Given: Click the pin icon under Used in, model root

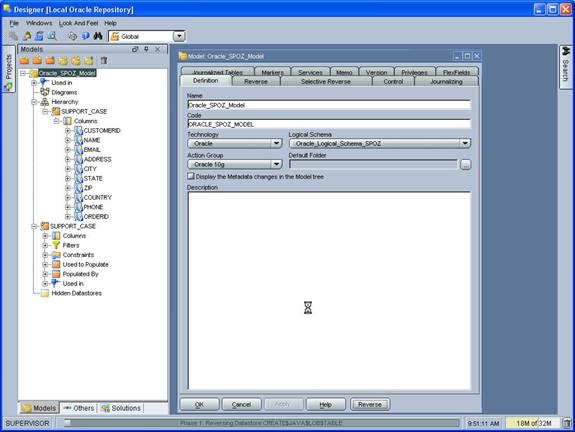Looking at the screenshot, I should pyautogui.click(x=45, y=82).
